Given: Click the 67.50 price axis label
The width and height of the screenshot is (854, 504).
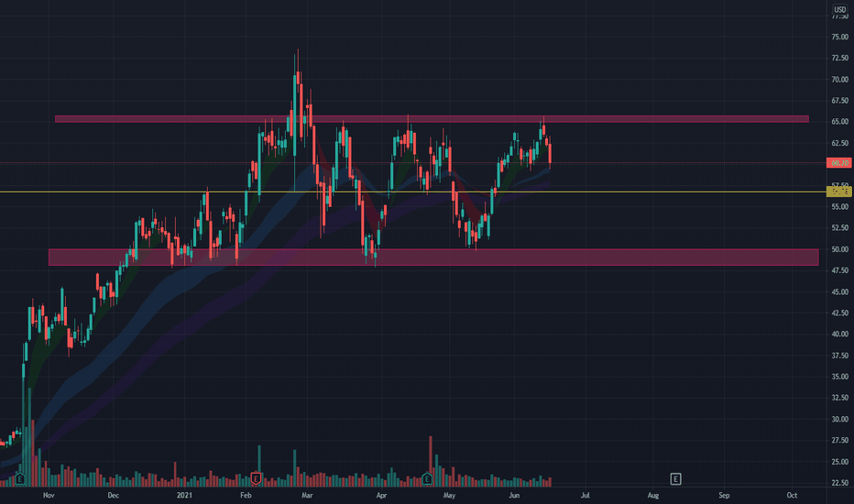Looking at the screenshot, I should (x=839, y=101).
